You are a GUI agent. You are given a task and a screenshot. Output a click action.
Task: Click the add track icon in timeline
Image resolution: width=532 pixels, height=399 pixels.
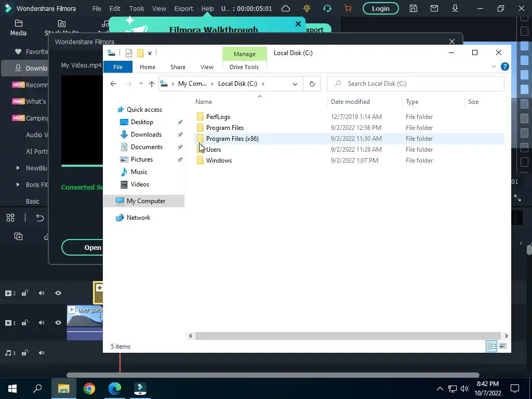(x=18, y=236)
